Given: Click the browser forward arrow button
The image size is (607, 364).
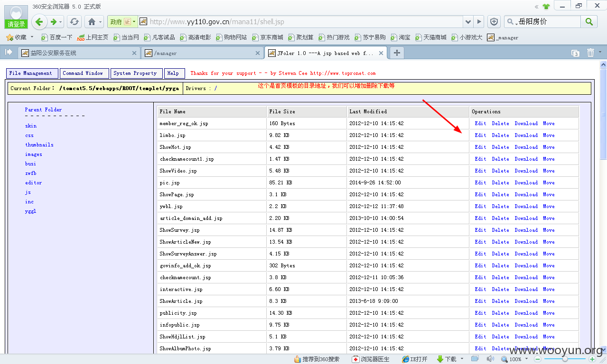Looking at the screenshot, I should pyautogui.click(x=54, y=22).
